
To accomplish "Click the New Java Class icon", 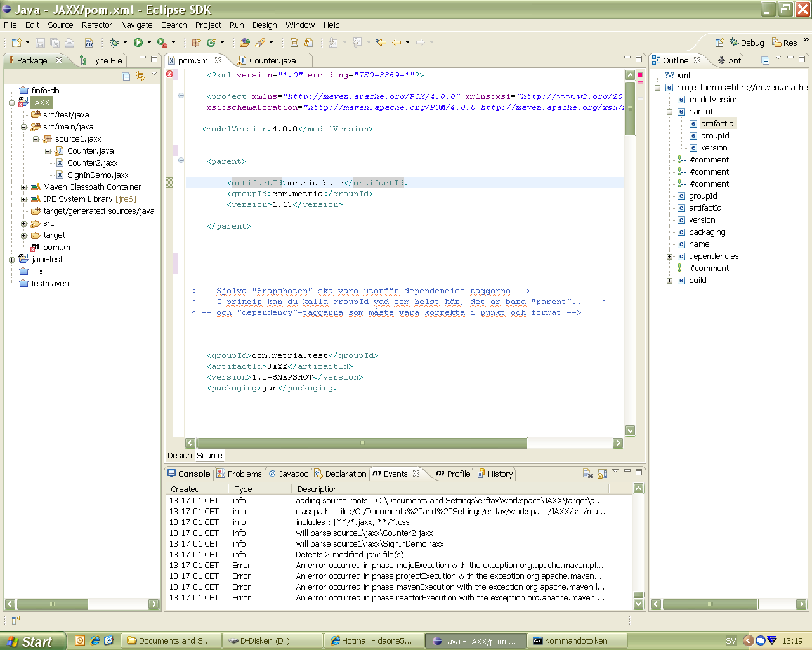I will point(211,43).
